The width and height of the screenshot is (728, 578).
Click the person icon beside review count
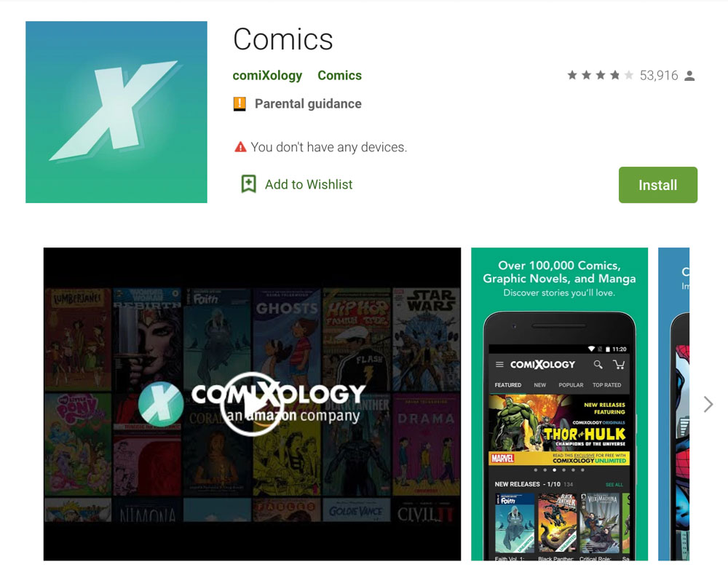point(689,75)
